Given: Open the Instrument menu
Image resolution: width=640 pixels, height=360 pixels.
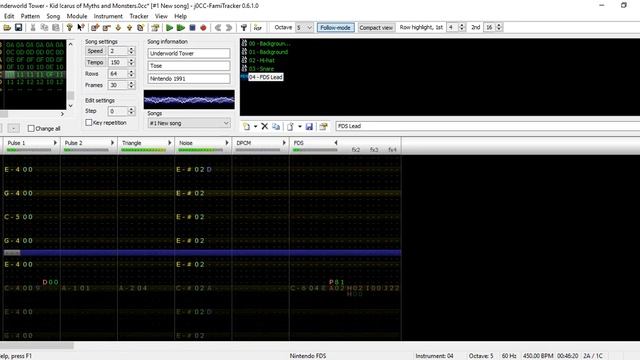Looking at the screenshot, I should [108, 16].
